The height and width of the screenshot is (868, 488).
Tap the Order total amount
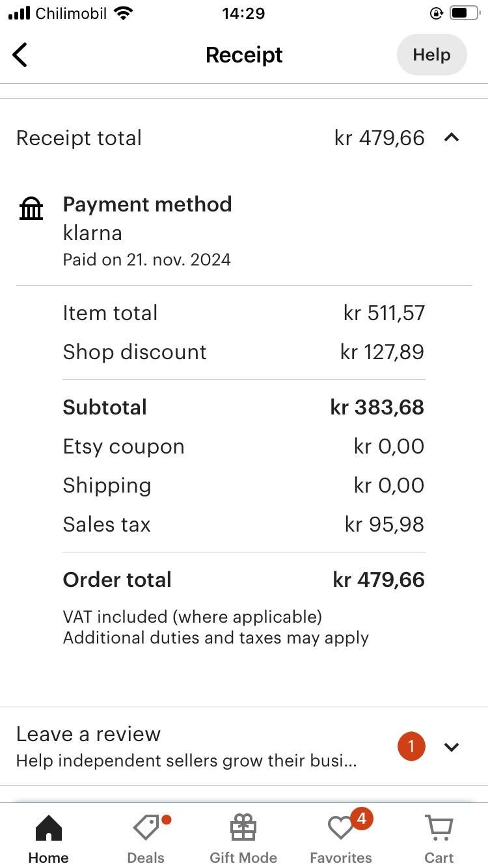click(x=379, y=580)
